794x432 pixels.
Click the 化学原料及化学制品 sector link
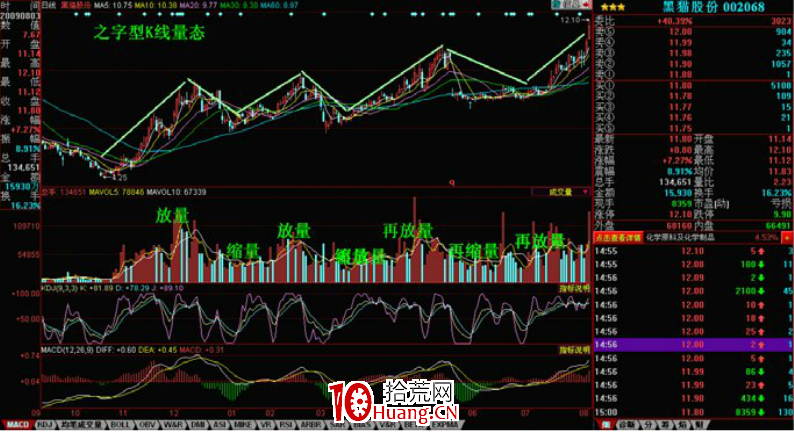tap(680, 238)
